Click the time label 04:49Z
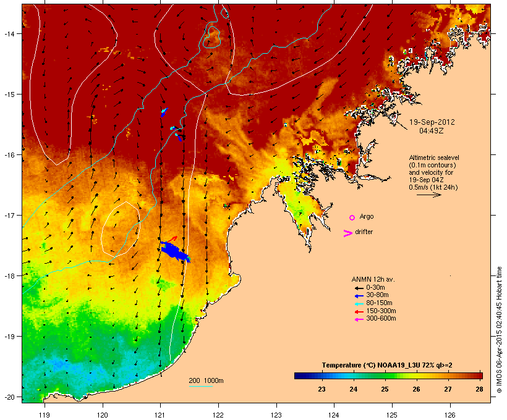This screenshot has width=507, height=420. point(432,131)
